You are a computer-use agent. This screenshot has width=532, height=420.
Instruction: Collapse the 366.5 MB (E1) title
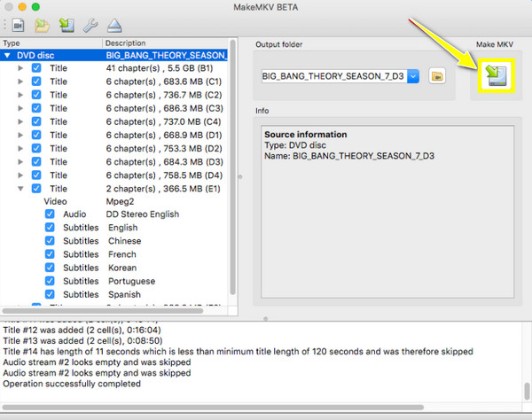click(20, 189)
